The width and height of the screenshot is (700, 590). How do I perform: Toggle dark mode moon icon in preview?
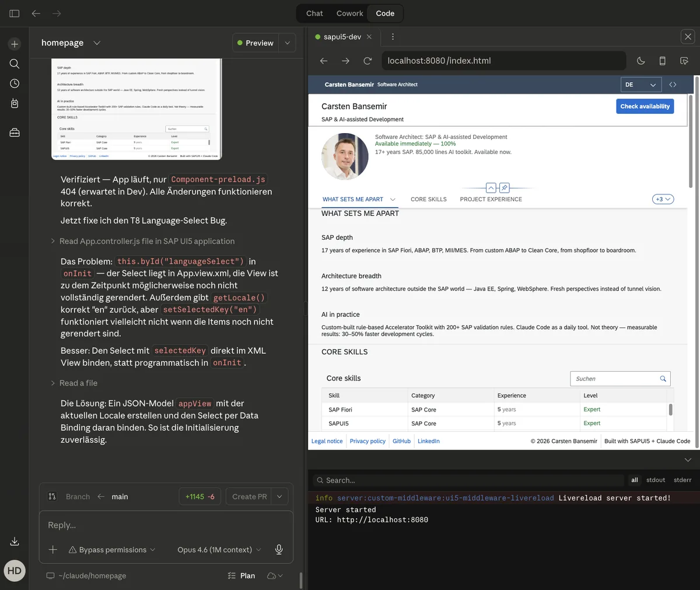point(640,61)
